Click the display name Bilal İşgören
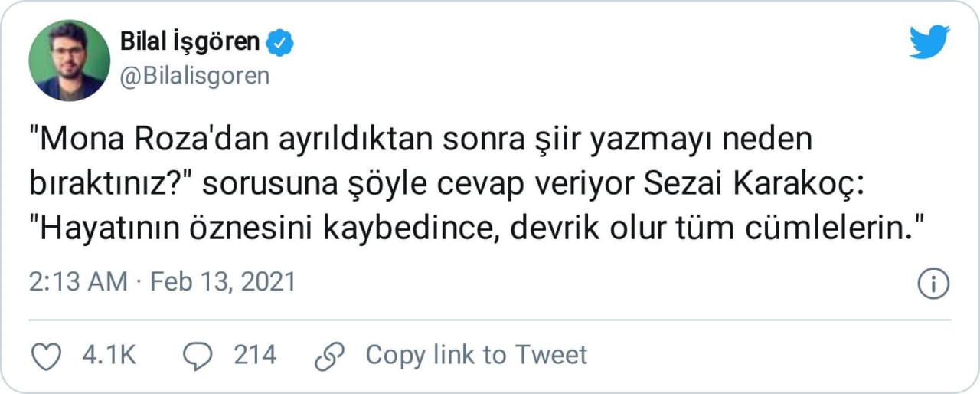980x394 pixels. pos(191,42)
